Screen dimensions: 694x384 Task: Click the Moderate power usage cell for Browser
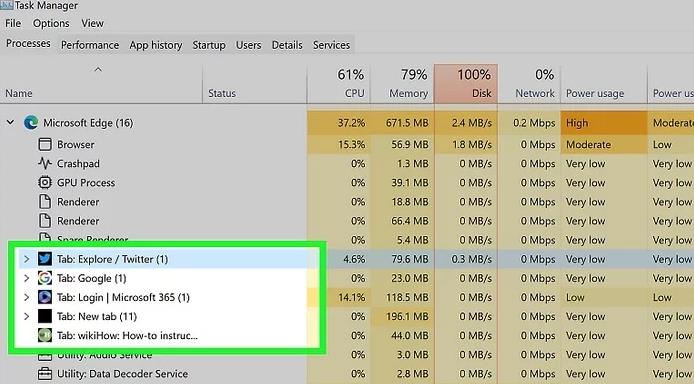point(604,144)
